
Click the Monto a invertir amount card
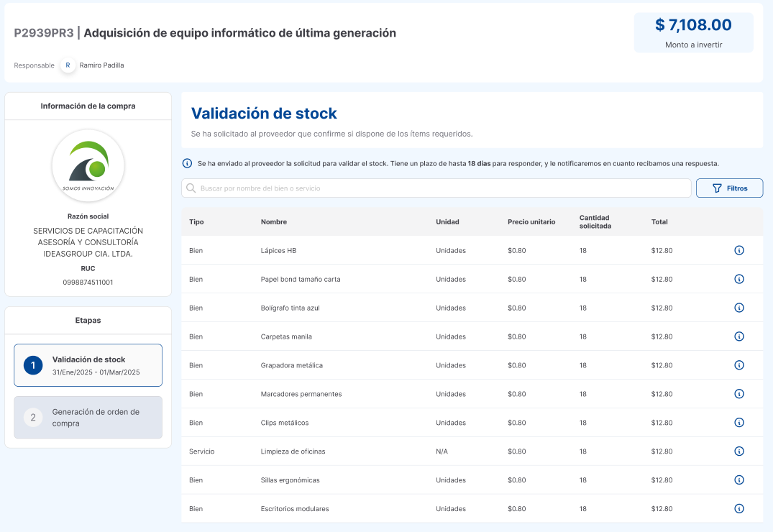coord(692,32)
